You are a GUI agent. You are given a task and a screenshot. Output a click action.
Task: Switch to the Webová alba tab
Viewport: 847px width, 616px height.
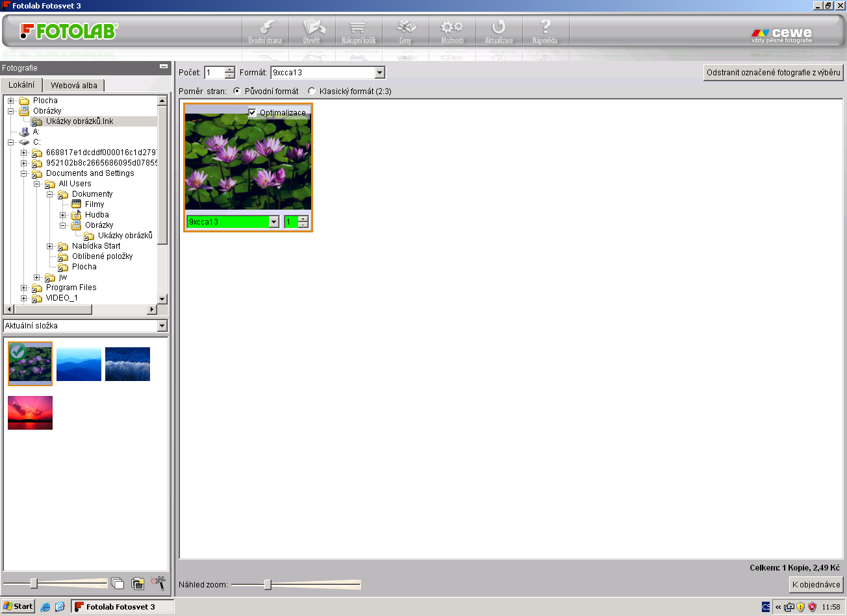point(74,85)
